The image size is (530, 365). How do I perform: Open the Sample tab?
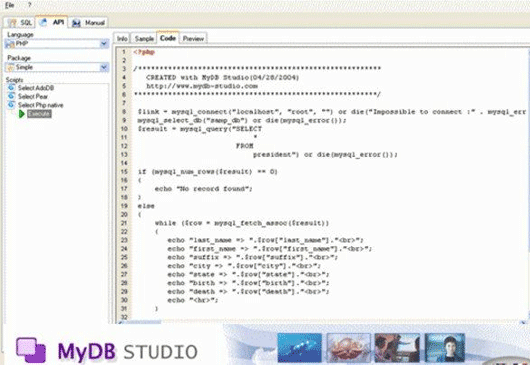click(x=144, y=39)
